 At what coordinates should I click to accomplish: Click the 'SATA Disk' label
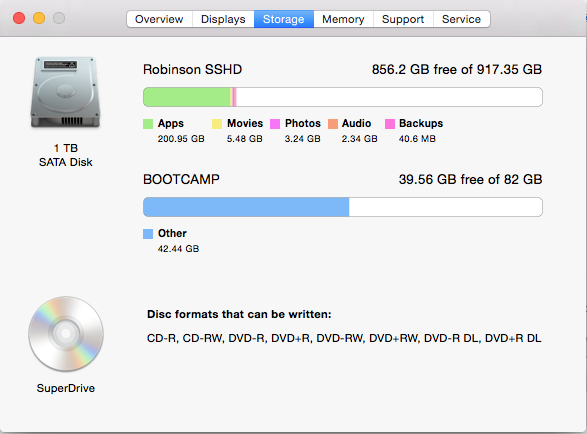(x=66, y=163)
